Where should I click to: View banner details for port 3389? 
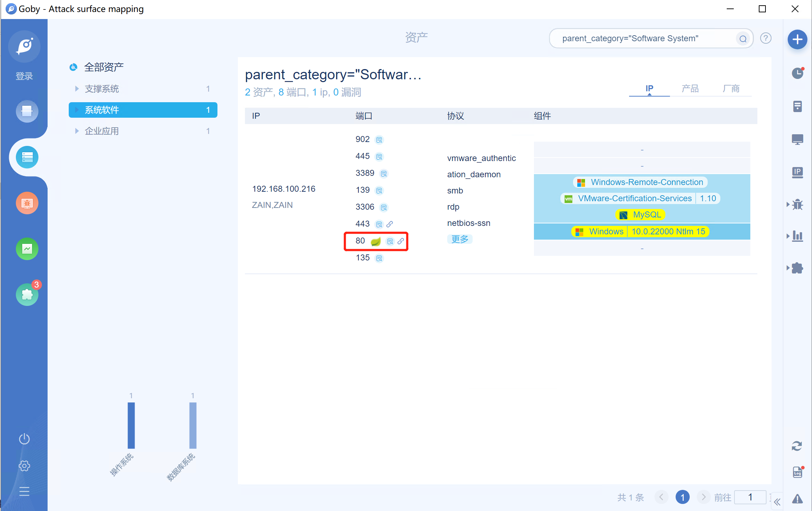pyautogui.click(x=384, y=174)
